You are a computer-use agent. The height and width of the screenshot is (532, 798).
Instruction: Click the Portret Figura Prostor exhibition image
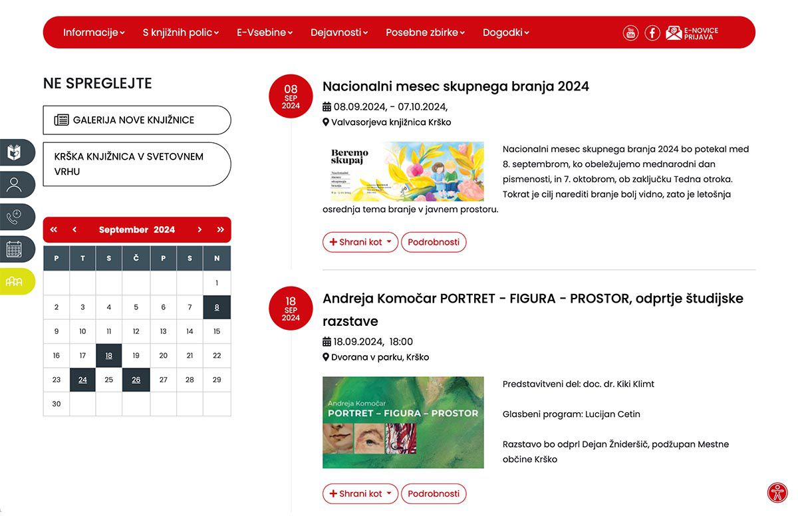pyautogui.click(x=403, y=422)
